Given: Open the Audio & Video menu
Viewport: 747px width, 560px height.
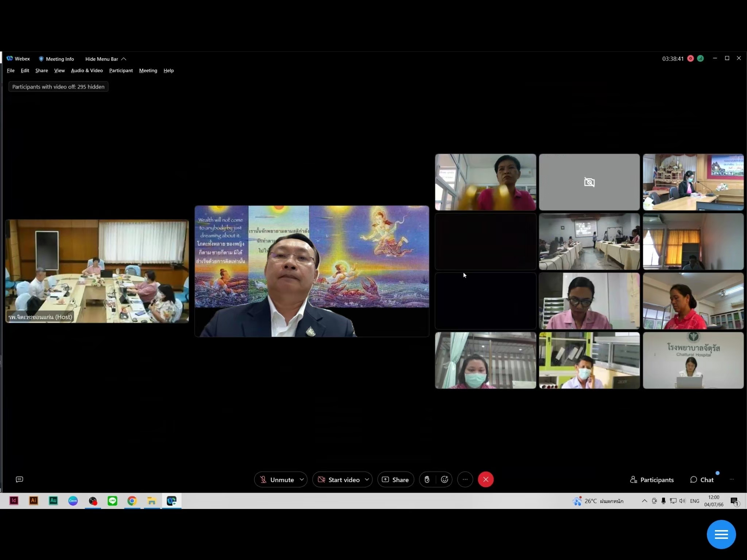Looking at the screenshot, I should [87, 70].
